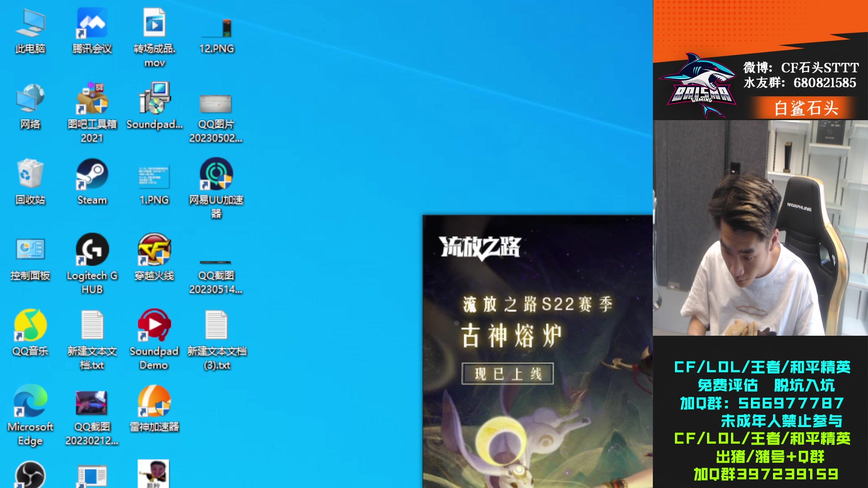Open the 回收站 recycle bin
Viewport: 868px width, 488px height.
(x=30, y=182)
